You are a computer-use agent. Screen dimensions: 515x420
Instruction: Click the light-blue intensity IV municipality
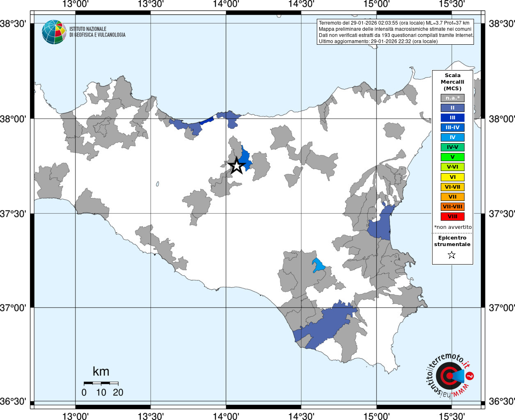318,265
